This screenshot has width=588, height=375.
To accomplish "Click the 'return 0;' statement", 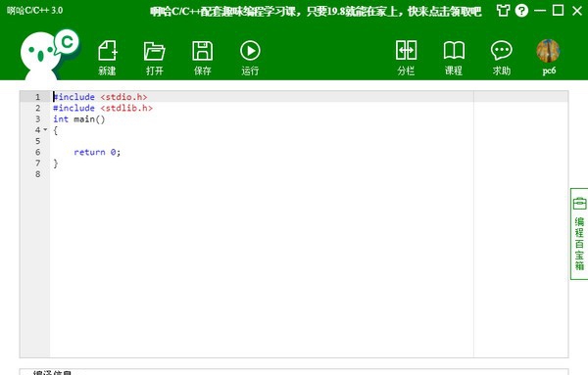I will (97, 152).
